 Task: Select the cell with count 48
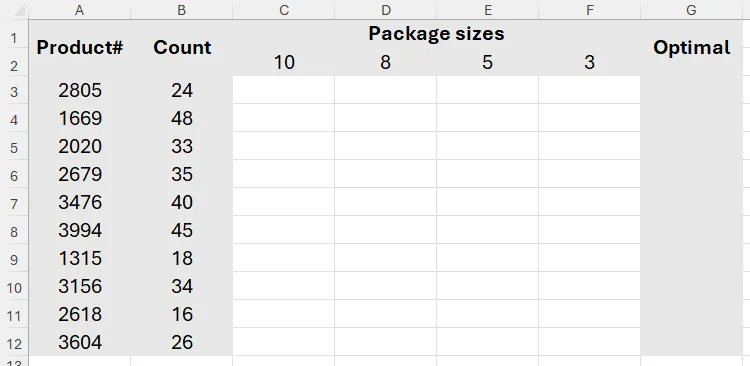tap(182, 118)
